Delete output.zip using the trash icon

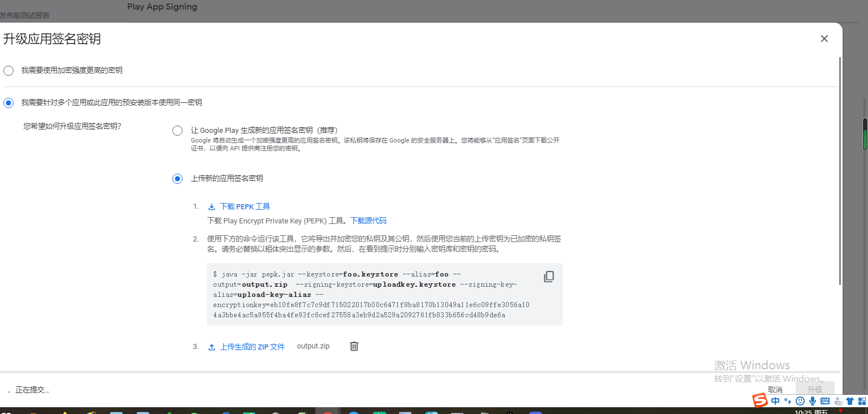(354, 346)
